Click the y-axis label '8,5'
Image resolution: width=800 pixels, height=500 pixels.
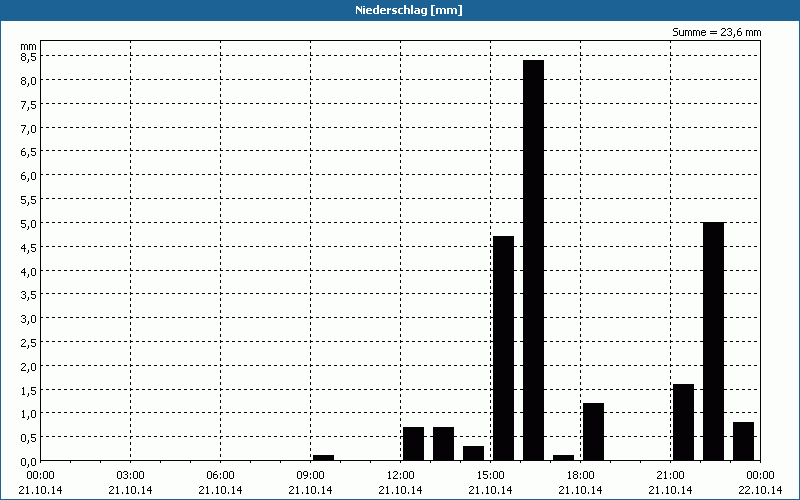pos(28,57)
